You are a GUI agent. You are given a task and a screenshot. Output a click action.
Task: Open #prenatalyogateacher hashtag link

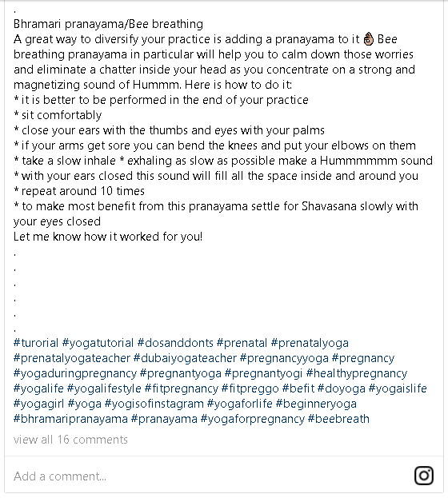click(72, 358)
